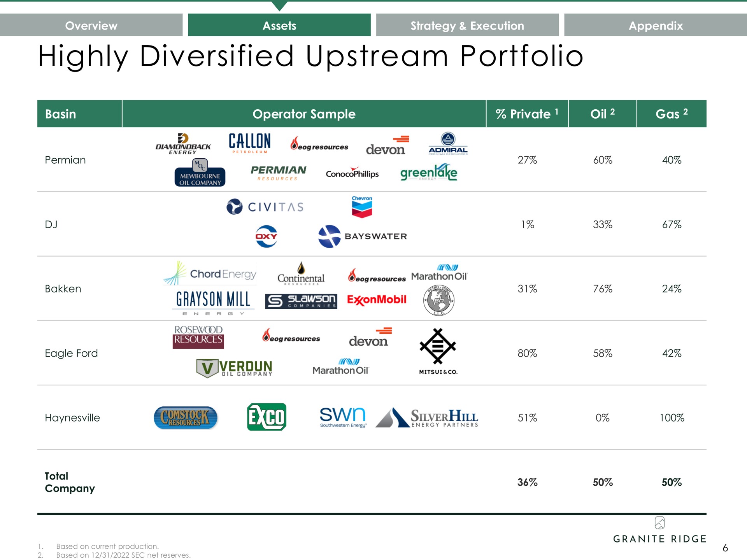
Task: Click the Gas column header
Action: 672,114
